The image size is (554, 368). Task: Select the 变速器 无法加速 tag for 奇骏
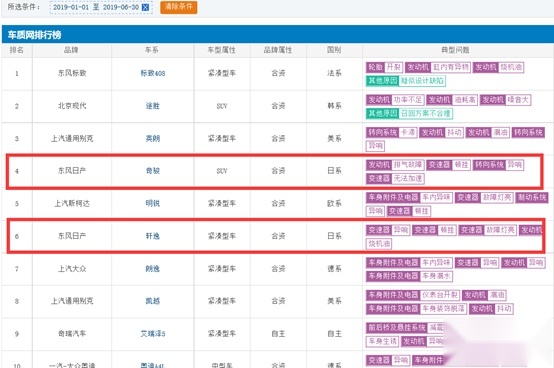coord(395,179)
